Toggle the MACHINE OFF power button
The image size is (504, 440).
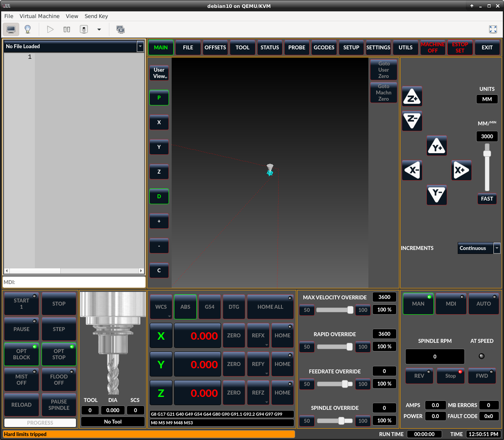tap(433, 47)
